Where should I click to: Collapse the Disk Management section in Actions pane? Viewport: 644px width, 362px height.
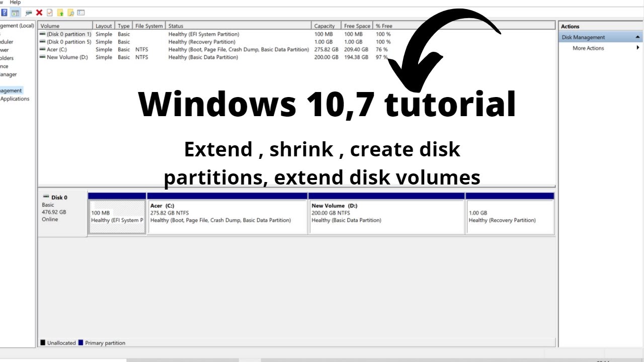coord(638,37)
